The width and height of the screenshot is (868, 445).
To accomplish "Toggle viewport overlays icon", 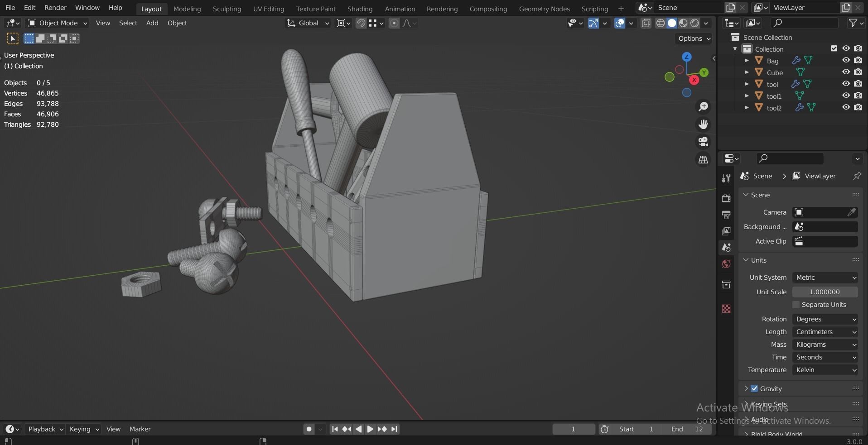I will 620,23.
